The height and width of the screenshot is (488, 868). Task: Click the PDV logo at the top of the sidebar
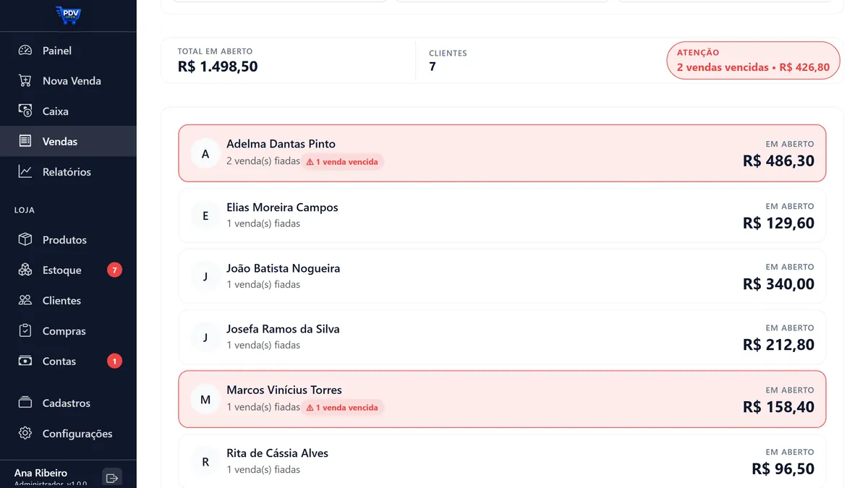[68, 15]
